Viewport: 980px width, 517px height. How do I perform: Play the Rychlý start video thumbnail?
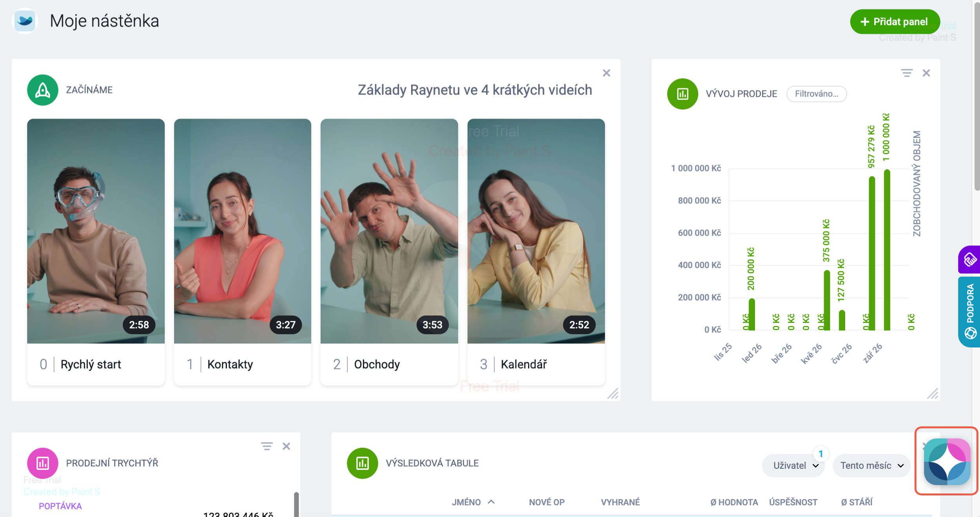96,231
